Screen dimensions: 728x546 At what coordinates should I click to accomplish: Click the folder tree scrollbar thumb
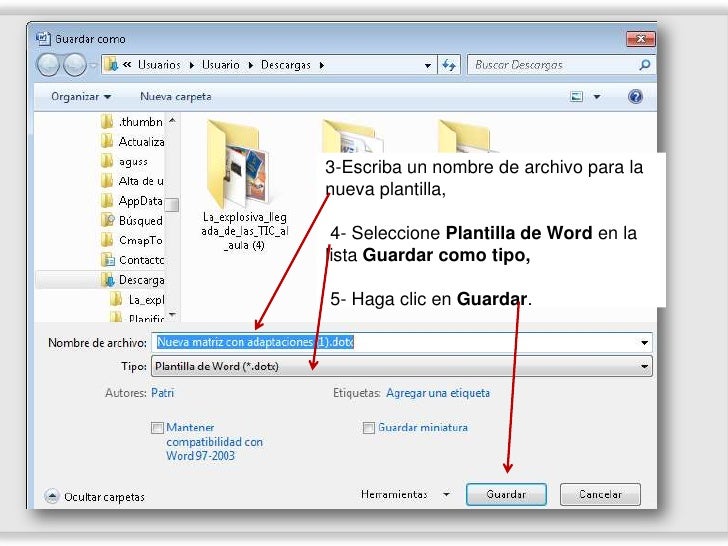(x=172, y=204)
